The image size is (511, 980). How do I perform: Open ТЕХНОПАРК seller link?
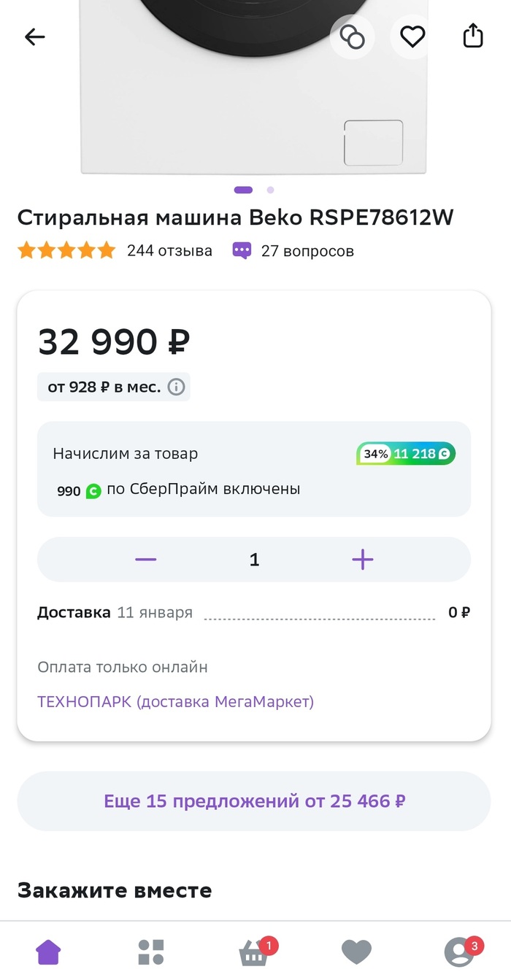(x=175, y=702)
